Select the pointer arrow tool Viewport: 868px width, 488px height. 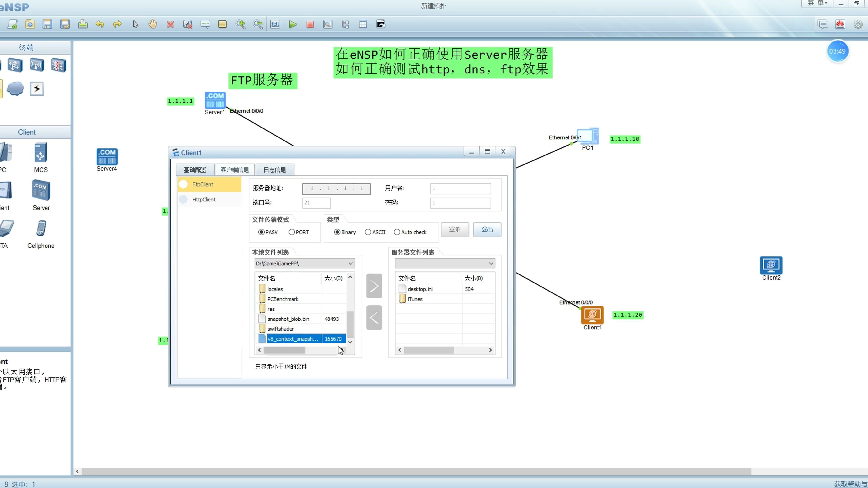(x=135, y=24)
